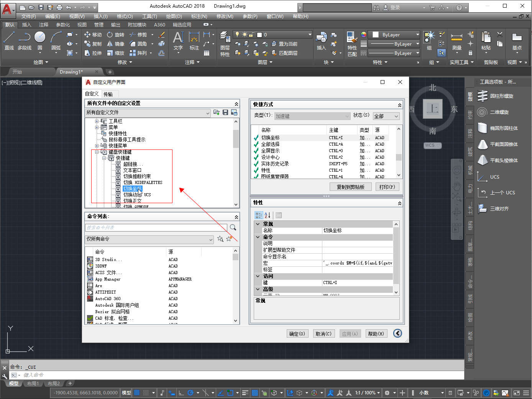
Task: Toggle transparency display in status bar
Action: pyautogui.click(x=255, y=392)
